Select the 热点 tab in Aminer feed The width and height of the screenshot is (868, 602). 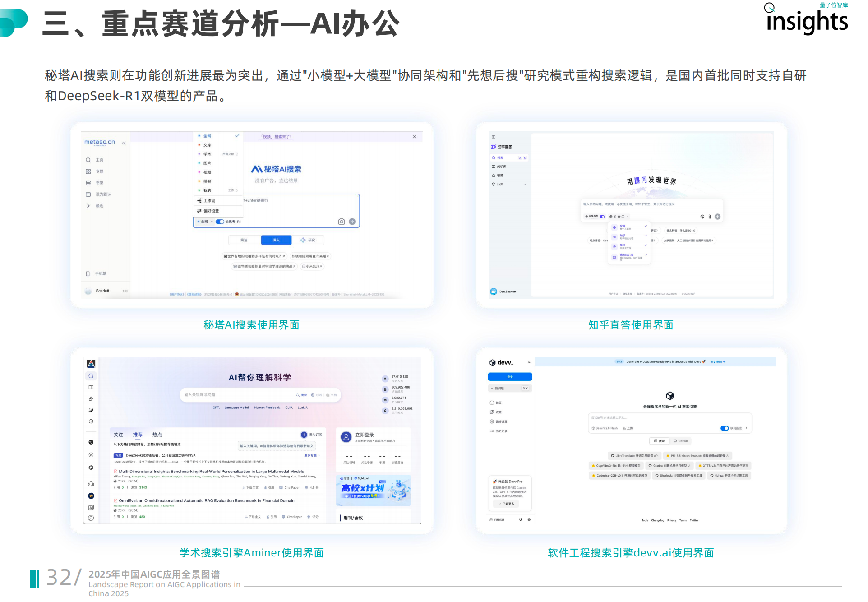157,435
